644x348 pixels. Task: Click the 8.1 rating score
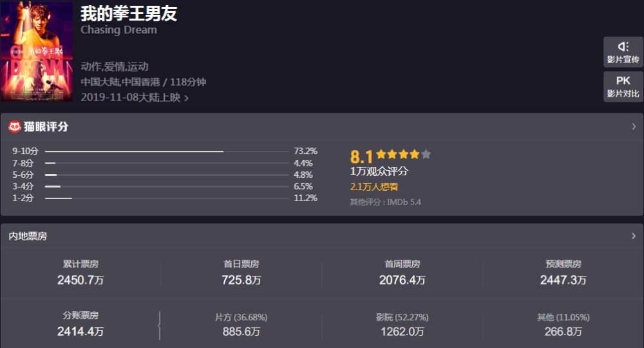click(361, 157)
